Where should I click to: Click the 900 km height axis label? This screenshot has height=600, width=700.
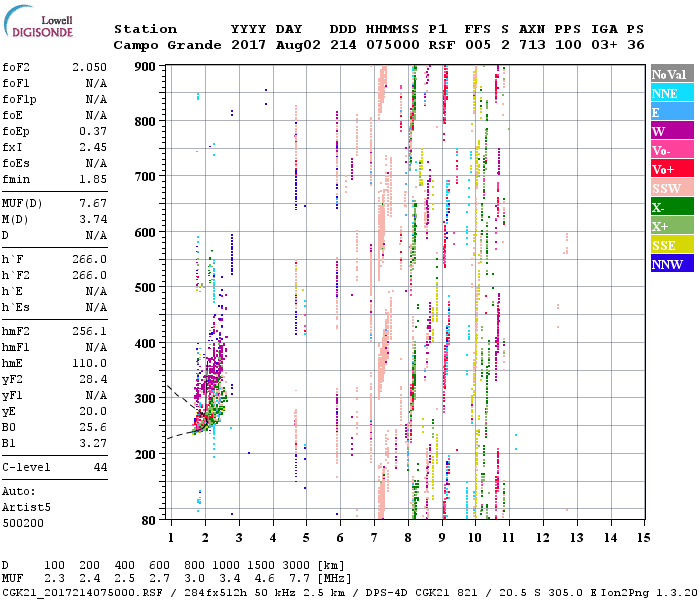click(x=145, y=67)
